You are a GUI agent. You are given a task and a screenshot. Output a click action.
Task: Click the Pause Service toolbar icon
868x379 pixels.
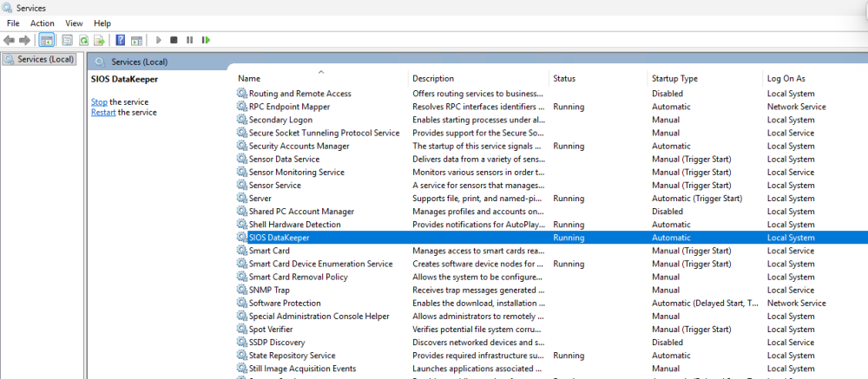tap(189, 40)
